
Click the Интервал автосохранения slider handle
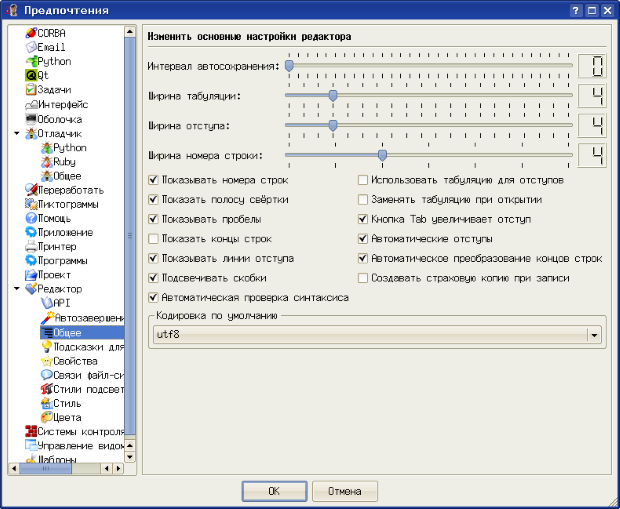(x=289, y=66)
